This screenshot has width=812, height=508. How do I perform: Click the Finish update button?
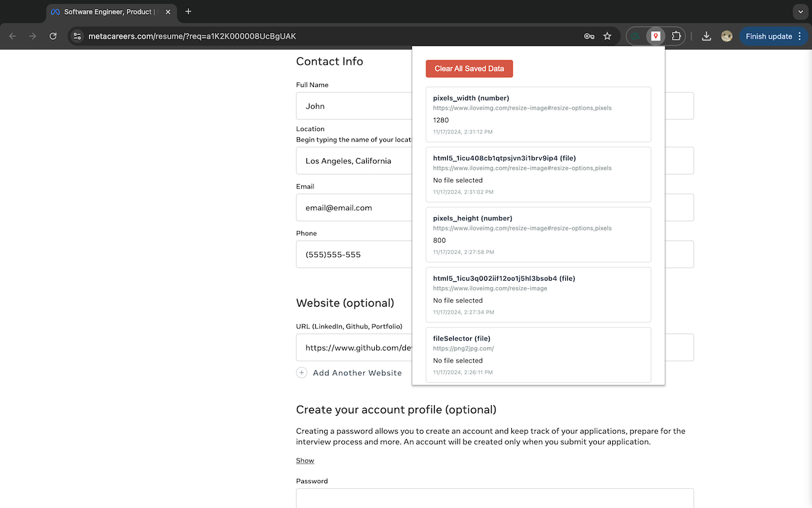(x=769, y=36)
